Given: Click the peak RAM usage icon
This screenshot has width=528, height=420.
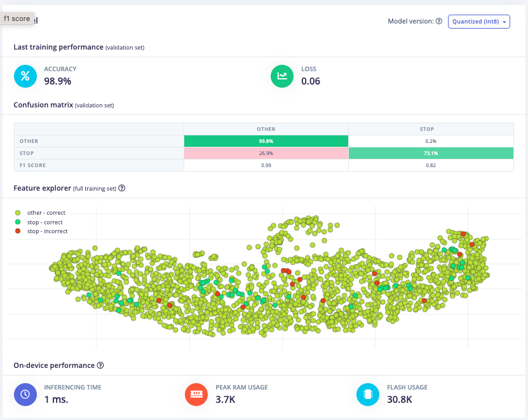Looking at the screenshot, I should click(x=196, y=394).
